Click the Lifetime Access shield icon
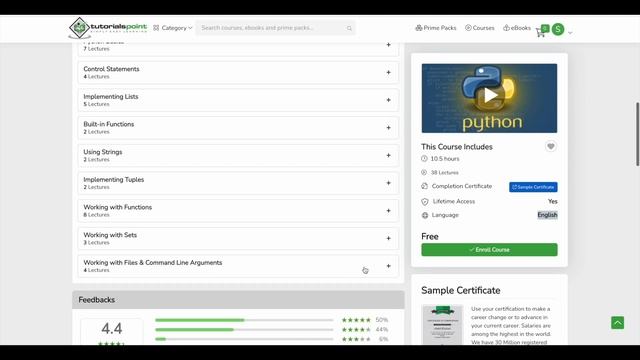 pos(425,202)
